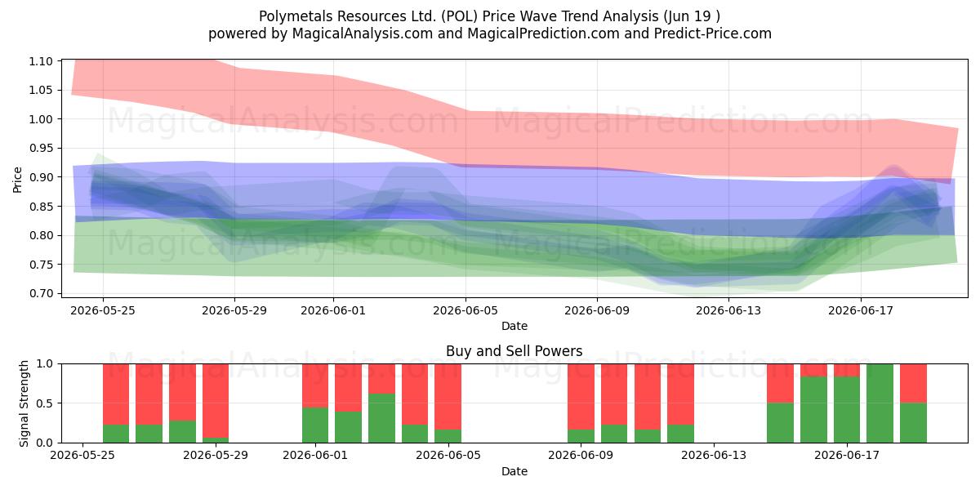Click the nearly all-red bar above 2026-05-29
The width and height of the screenshot is (980, 490).
[x=216, y=403]
